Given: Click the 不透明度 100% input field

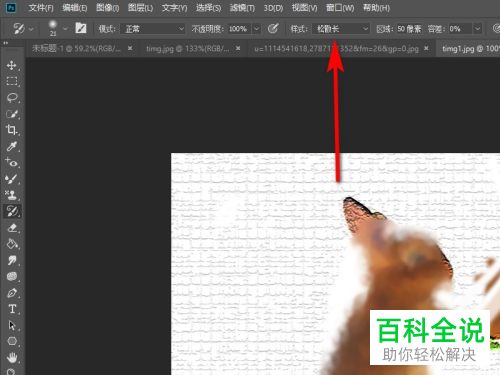Looking at the screenshot, I should (239, 29).
